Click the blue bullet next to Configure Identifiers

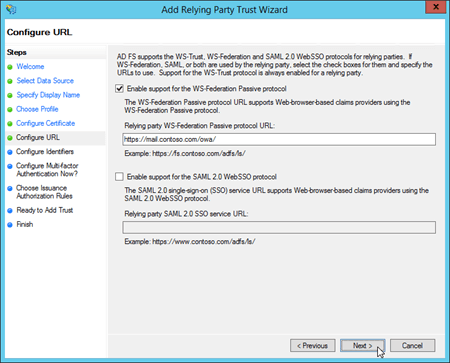coord(10,152)
